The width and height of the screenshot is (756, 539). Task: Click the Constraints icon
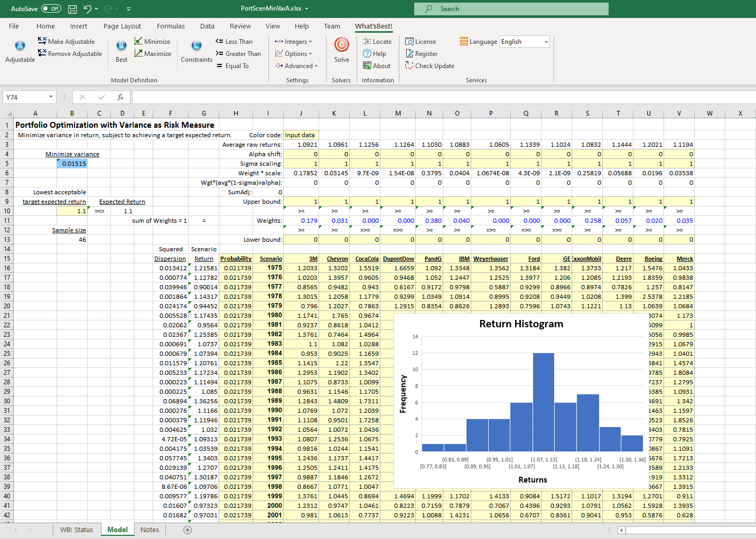196,46
